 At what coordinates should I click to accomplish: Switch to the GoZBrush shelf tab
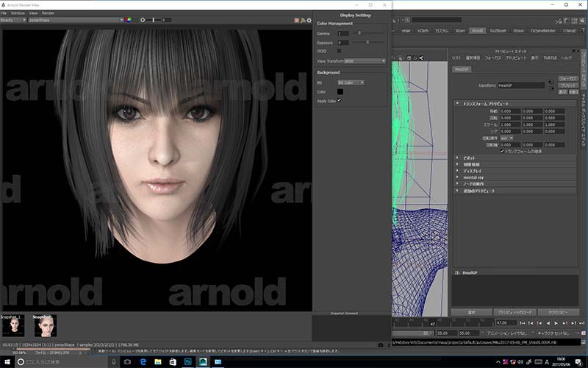tap(498, 31)
